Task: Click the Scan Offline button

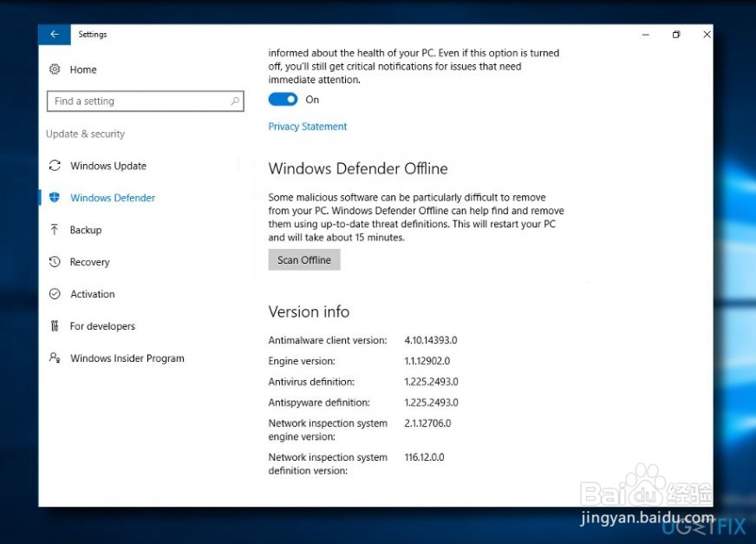Action: (x=303, y=259)
